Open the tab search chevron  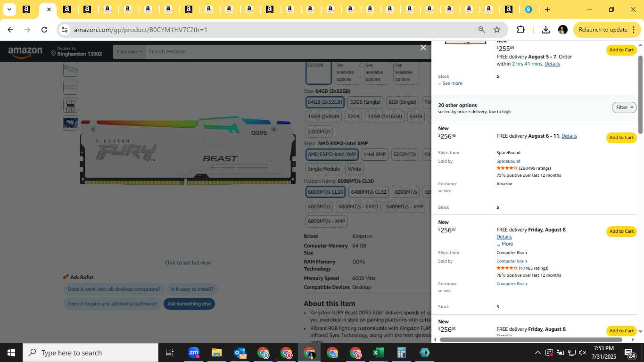pos(9,9)
